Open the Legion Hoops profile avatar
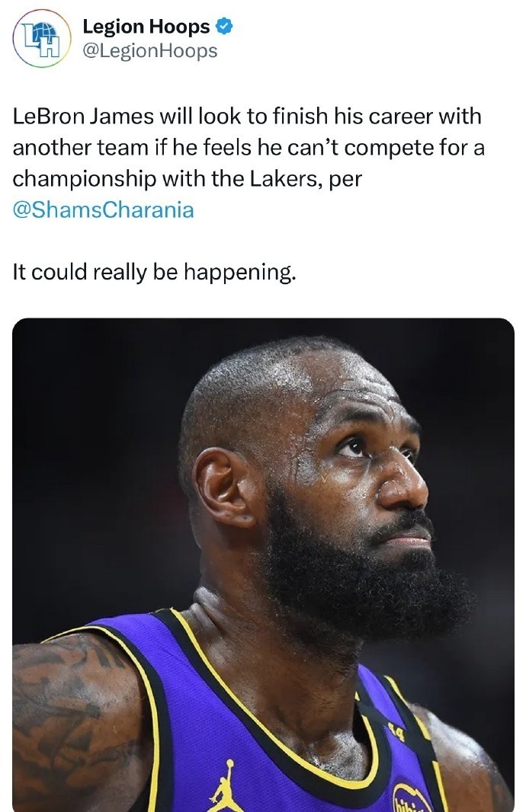The height and width of the screenshot is (812, 526). click(41, 38)
